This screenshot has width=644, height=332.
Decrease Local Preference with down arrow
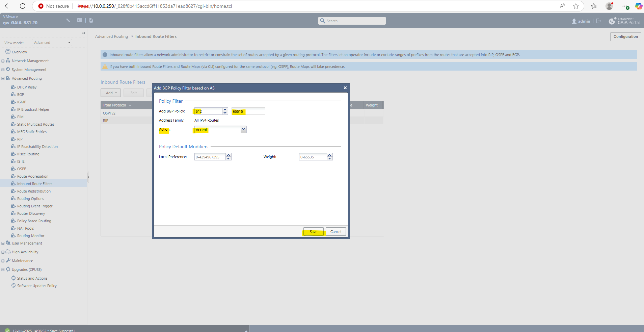tap(229, 158)
